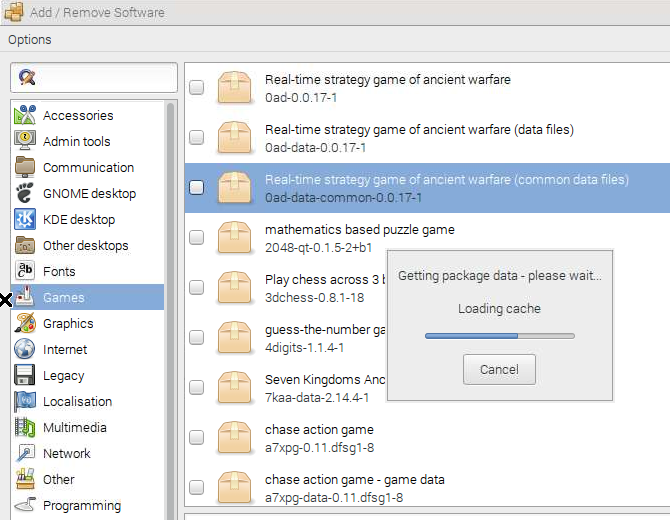Click the package icon for a7xpg-0.11.dfsg1-8

(234, 438)
